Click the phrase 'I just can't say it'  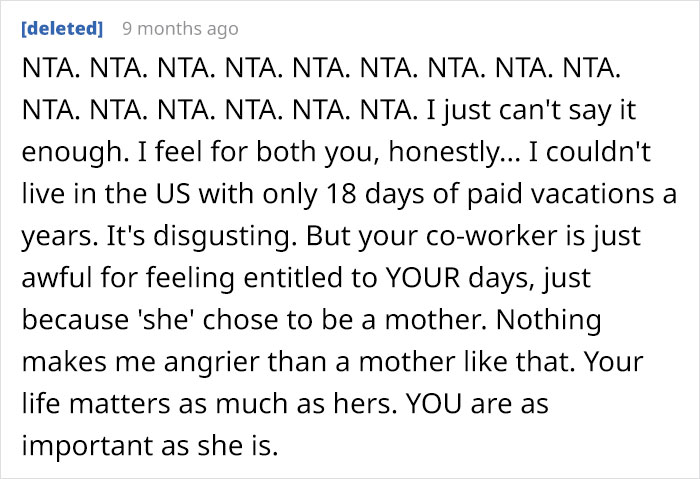pyautogui.click(x=531, y=111)
